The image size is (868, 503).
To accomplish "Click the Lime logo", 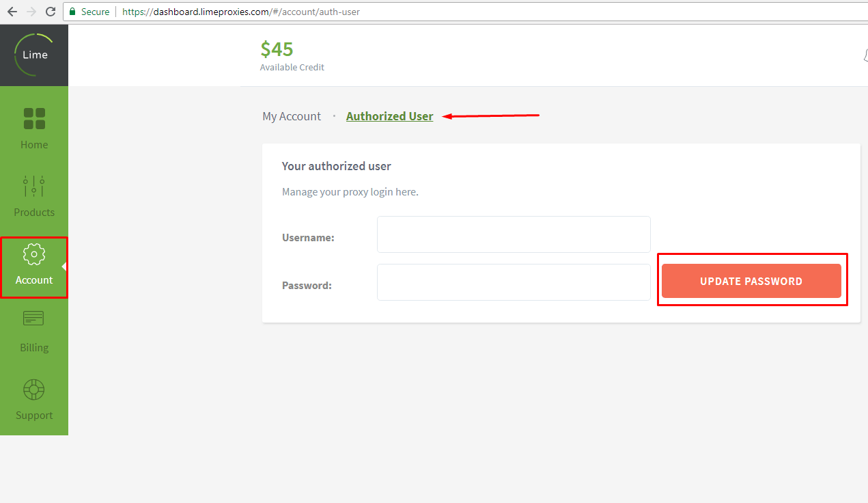I will point(34,55).
